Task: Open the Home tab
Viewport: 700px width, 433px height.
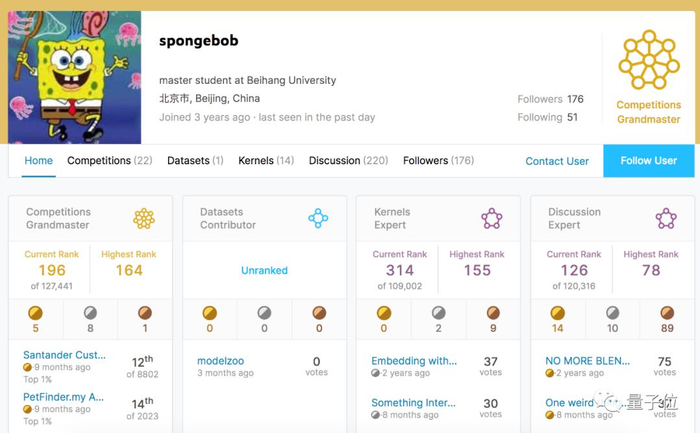Action: click(39, 161)
